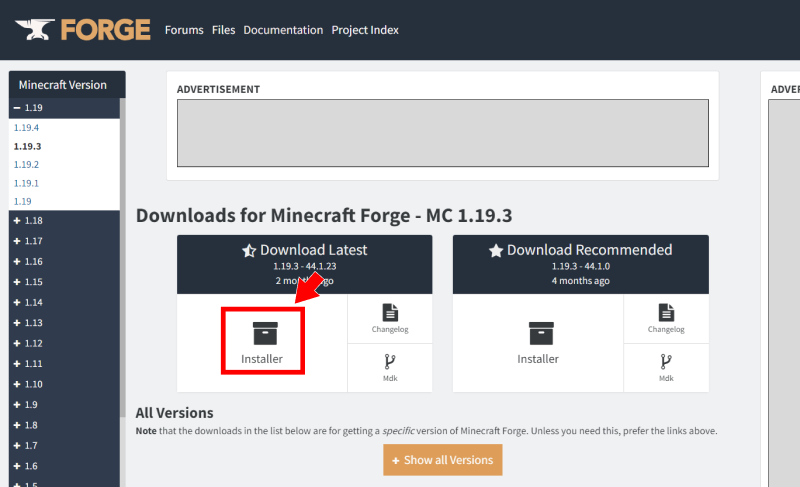Select Minecraft version 1.19.3
Viewport: 800px width, 487px height.
tap(28, 146)
